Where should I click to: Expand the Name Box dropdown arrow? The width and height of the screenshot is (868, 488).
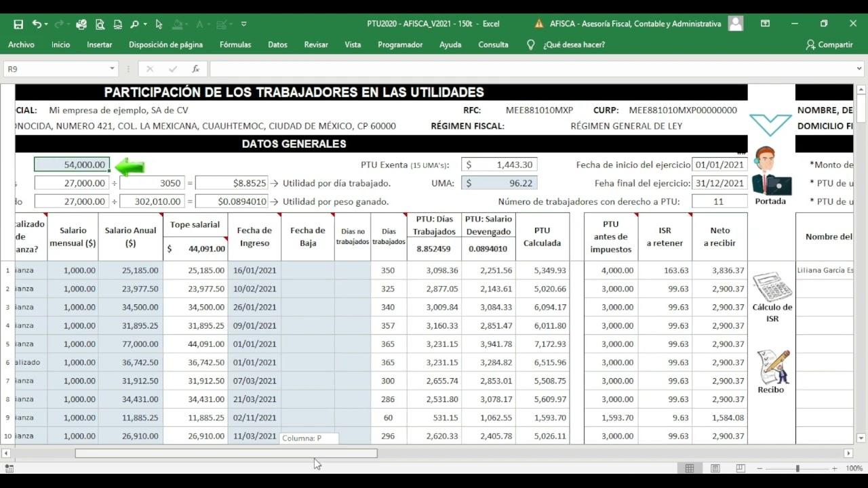tap(113, 68)
